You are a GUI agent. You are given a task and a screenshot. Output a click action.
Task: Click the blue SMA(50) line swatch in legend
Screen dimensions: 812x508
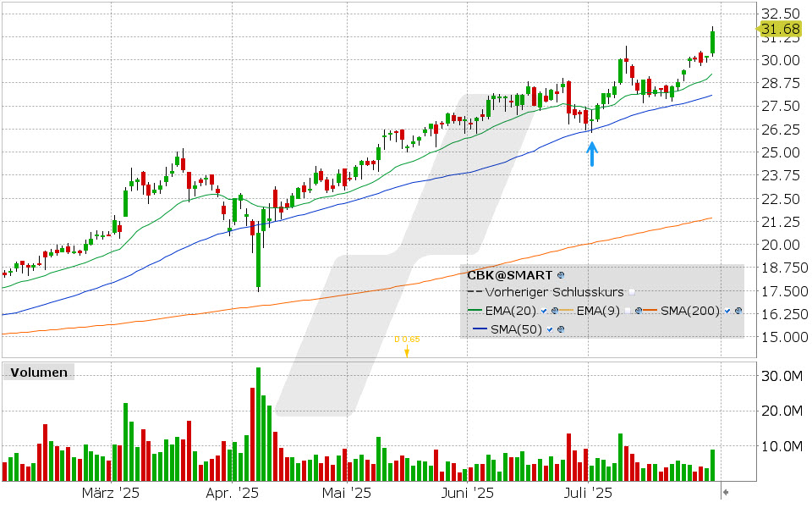(x=480, y=329)
